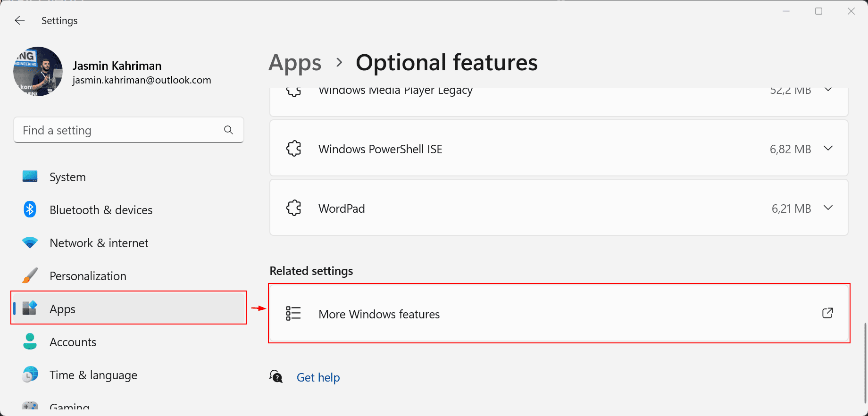Open Network & internet settings
This screenshot has height=416, width=868.
coord(129,243)
